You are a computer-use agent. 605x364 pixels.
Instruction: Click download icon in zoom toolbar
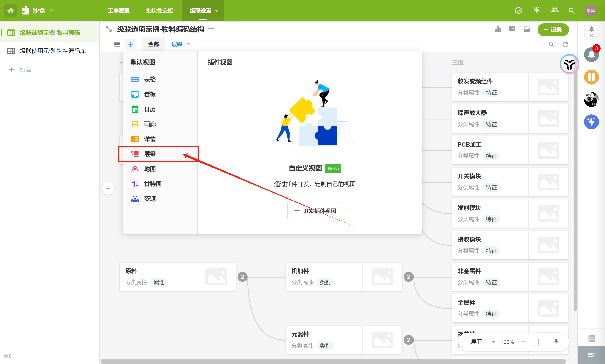[x=556, y=342]
